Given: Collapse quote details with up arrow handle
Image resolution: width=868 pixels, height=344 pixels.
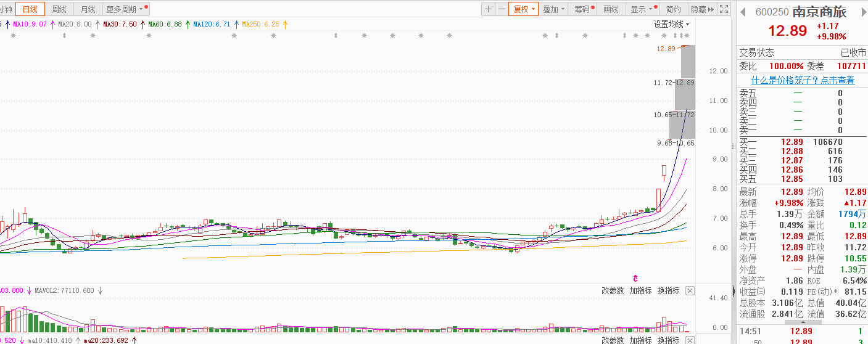Looking at the screenshot, I should click(802, 321).
